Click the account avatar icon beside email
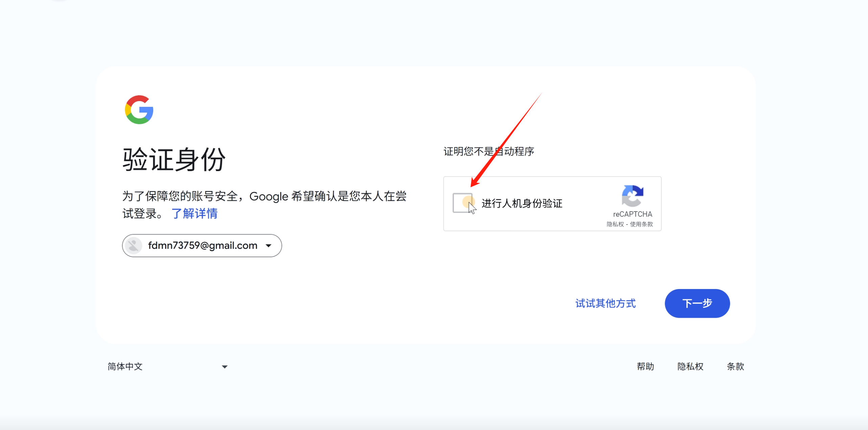This screenshot has height=430, width=868. coord(134,245)
